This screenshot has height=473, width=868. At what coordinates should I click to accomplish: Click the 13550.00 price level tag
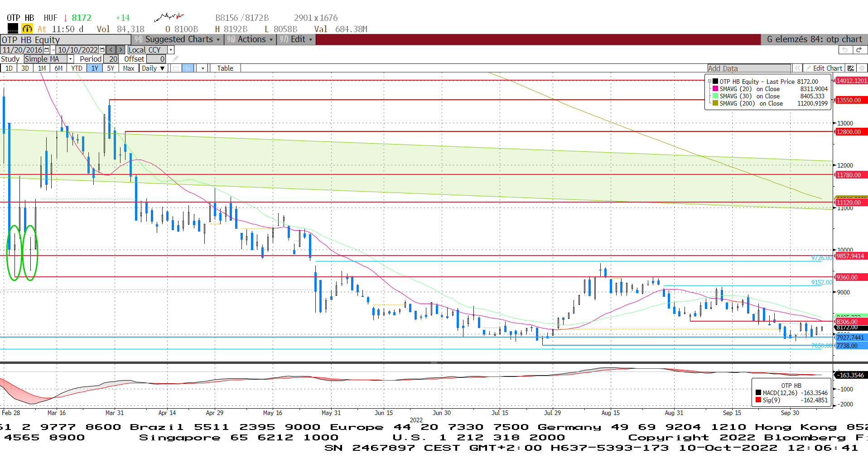(x=851, y=100)
